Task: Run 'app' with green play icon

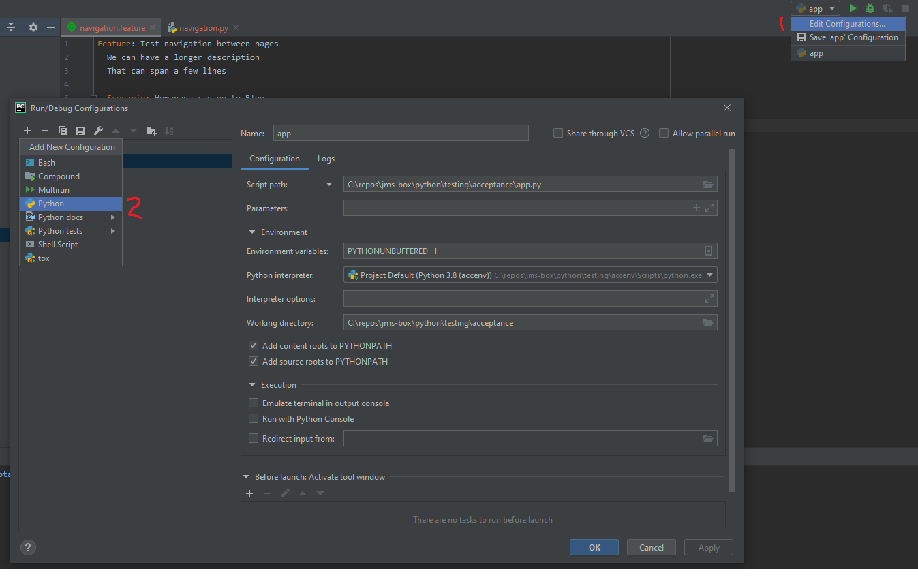Action: (x=853, y=9)
